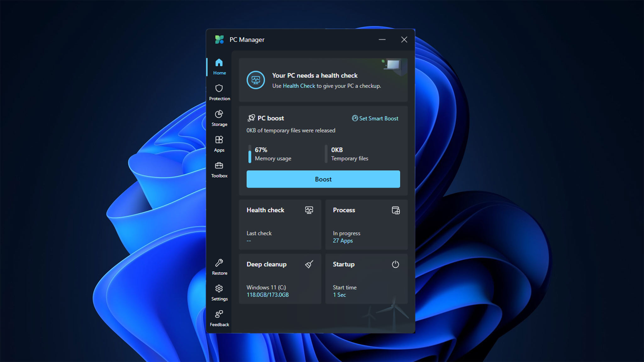
Task: Open the Startup card title
Action: 344,265
